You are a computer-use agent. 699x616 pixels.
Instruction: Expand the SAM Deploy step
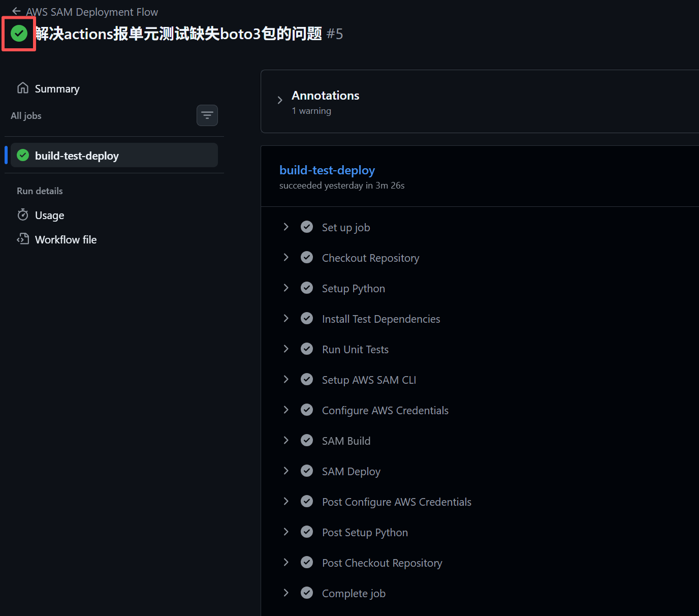[x=286, y=471]
